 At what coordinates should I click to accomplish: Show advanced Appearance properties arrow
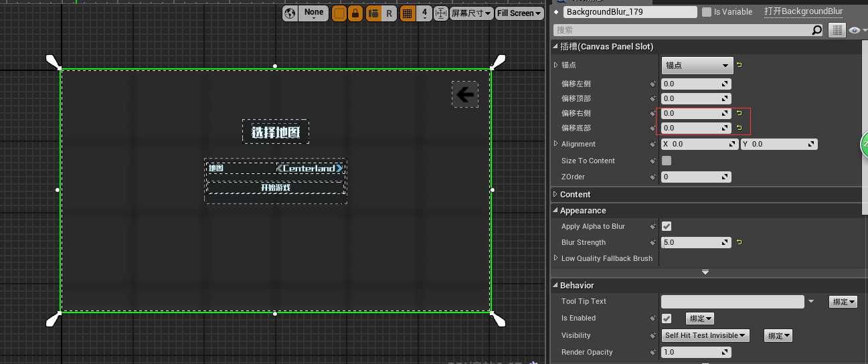(705, 272)
